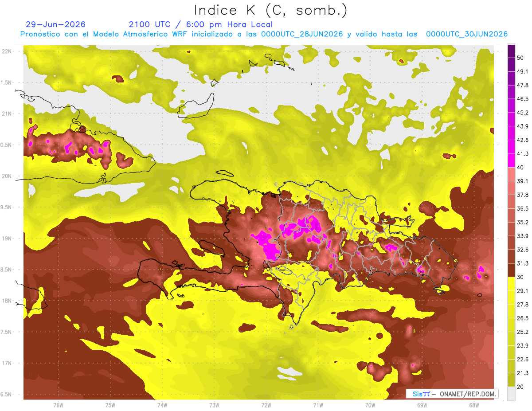The width and height of the screenshot is (532, 411).
Task: Click the '22N' latitude axis label
Action: click(6, 51)
